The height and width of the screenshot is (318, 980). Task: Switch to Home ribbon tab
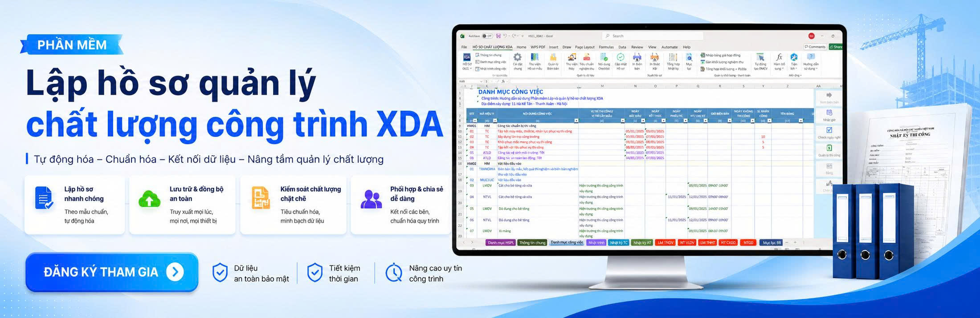521,47
